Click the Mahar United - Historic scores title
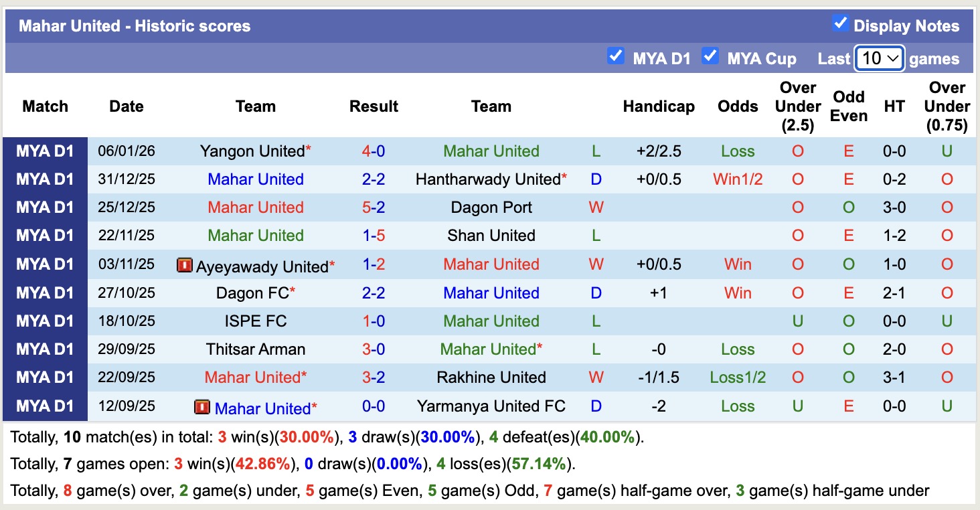 pyautogui.click(x=134, y=25)
